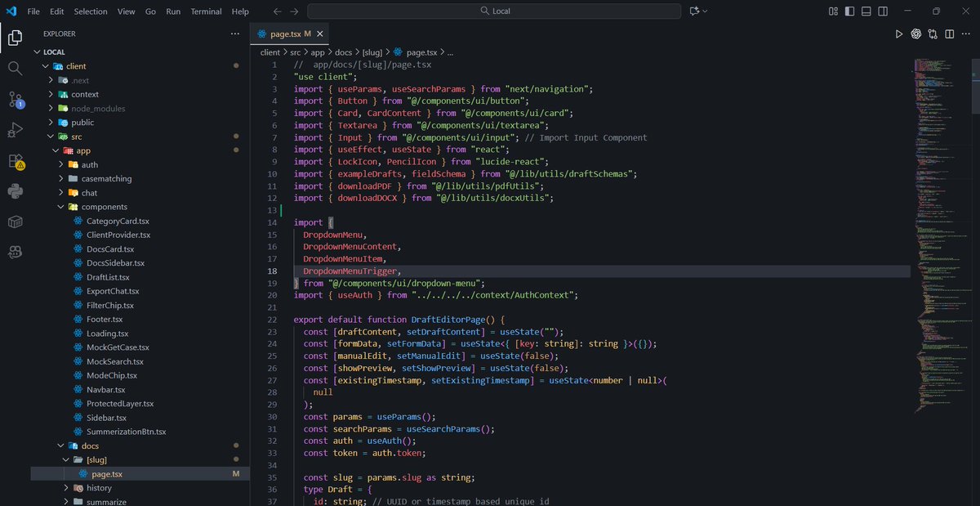Open the Run and Debug view
Screen dimensions: 980x506
coord(15,130)
